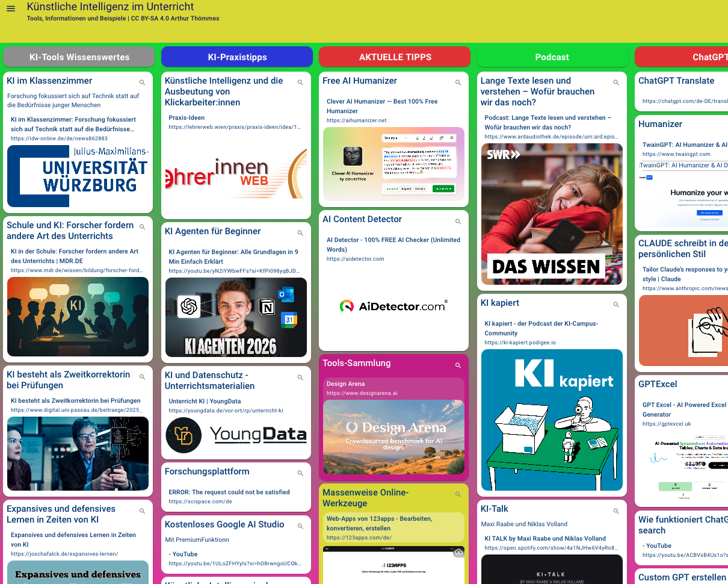Open aihumanizer.net link
This screenshot has width=728, height=584.
click(x=357, y=120)
